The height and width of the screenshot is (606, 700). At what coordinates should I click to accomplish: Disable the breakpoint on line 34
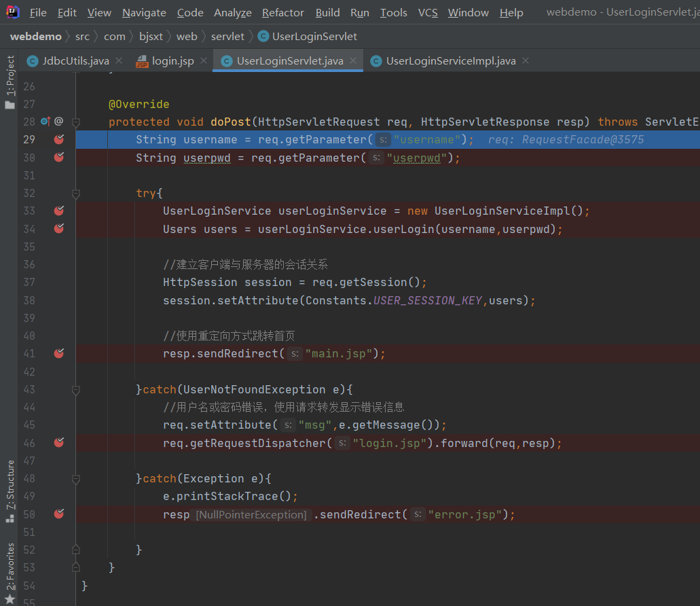(x=59, y=229)
